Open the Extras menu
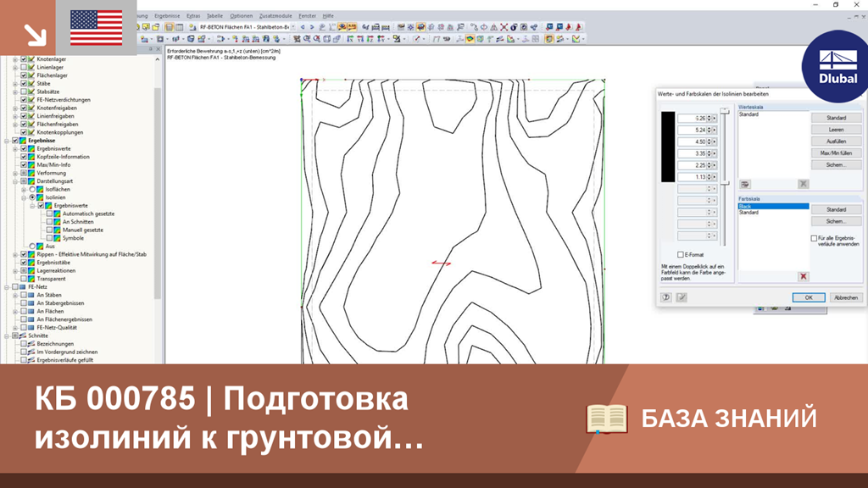 click(193, 16)
